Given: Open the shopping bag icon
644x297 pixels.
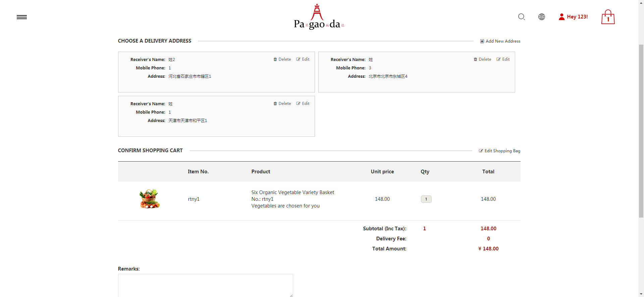Looking at the screenshot, I should [607, 17].
